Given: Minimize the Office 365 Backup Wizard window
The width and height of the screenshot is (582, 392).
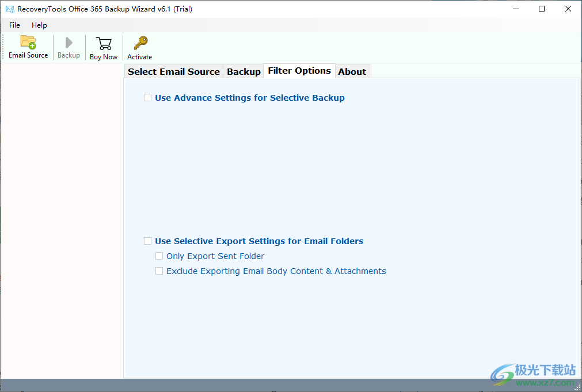Looking at the screenshot, I should [515, 9].
